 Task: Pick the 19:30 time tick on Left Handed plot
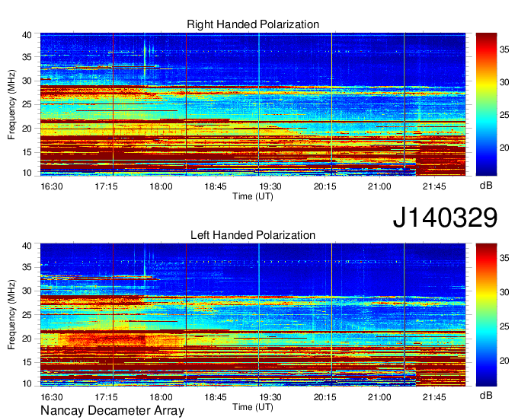point(270,397)
